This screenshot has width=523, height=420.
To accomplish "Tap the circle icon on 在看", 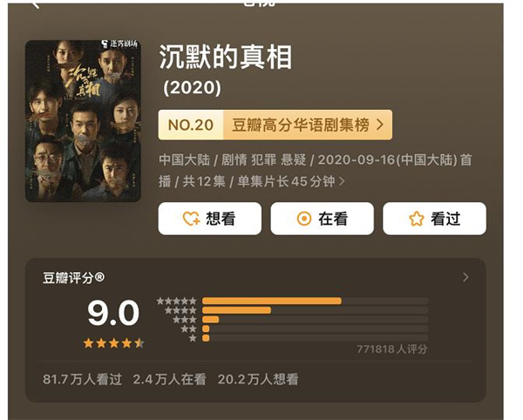I will coord(304,219).
